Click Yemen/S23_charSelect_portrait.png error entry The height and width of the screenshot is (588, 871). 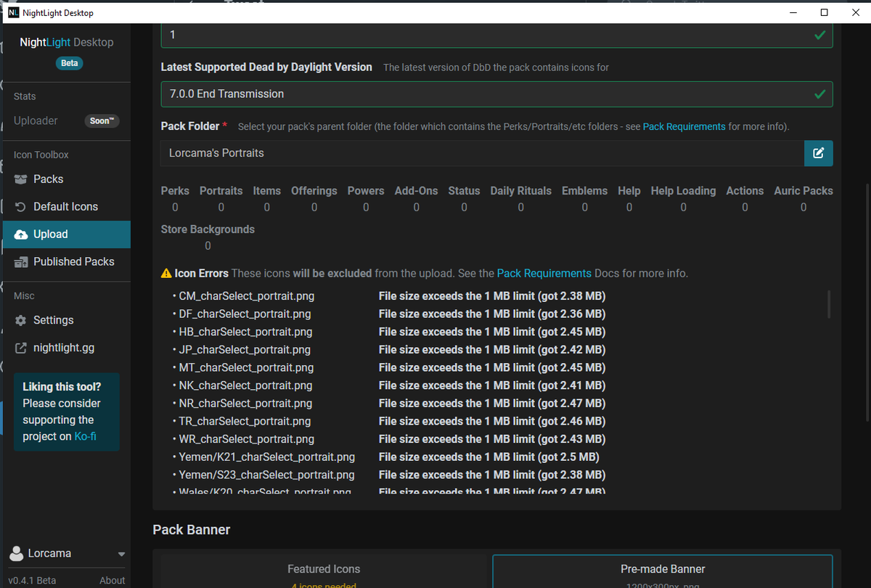(266, 475)
